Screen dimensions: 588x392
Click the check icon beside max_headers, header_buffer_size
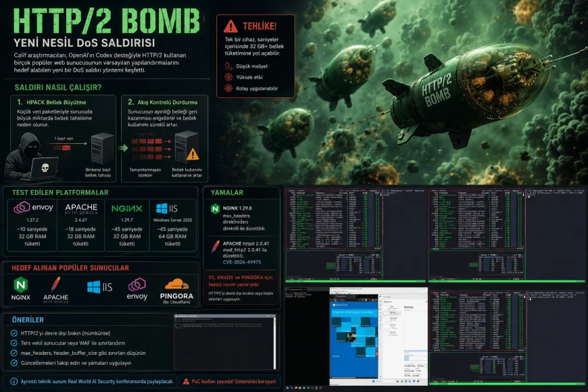[14, 353]
